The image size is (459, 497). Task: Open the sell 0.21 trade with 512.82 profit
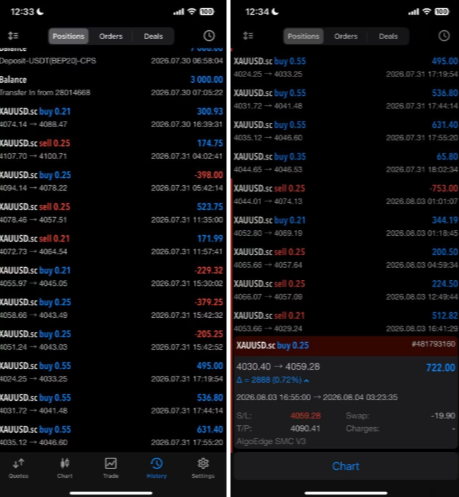[346, 322]
